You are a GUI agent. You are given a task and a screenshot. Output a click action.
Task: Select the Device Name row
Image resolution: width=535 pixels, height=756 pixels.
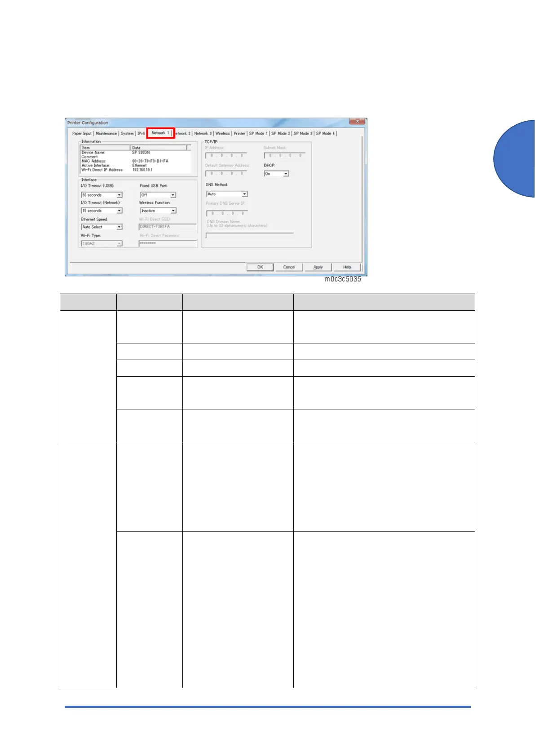tap(135, 153)
